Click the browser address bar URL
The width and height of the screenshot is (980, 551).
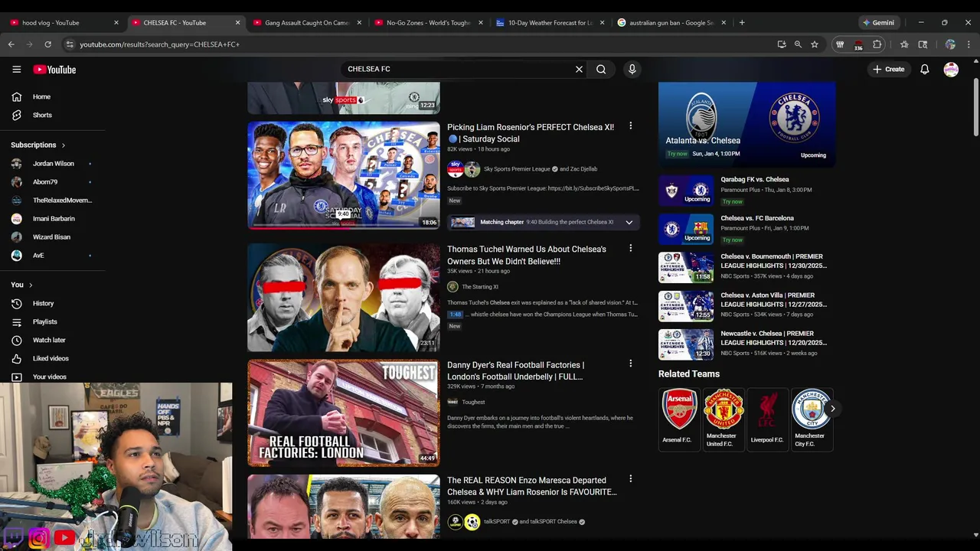(159, 44)
